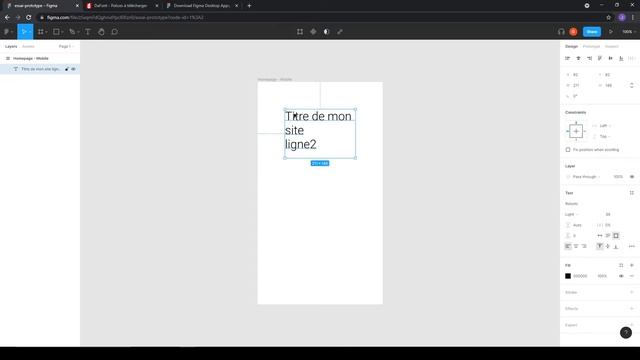
Task: Select the Move tool
Action: tap(24, 31)
